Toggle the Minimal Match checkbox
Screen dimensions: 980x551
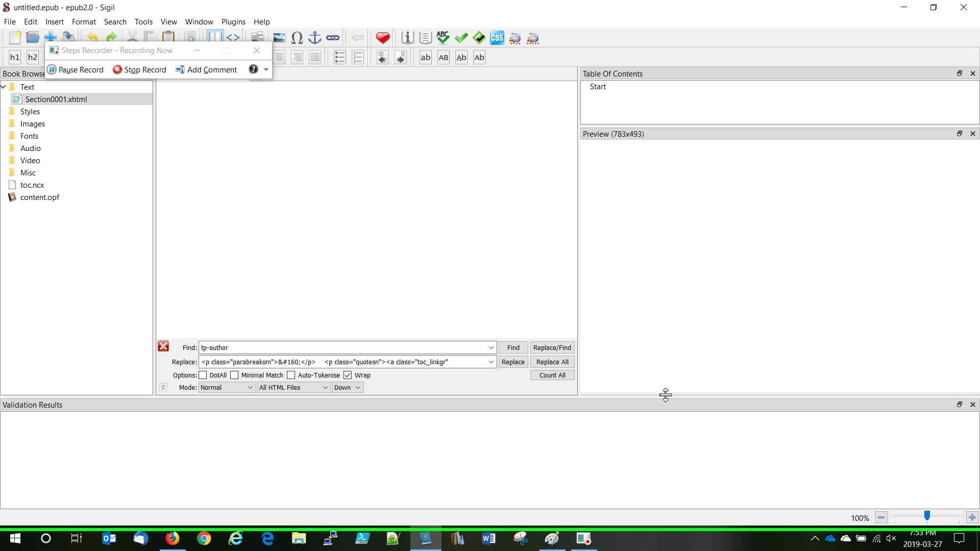point(235,375)
